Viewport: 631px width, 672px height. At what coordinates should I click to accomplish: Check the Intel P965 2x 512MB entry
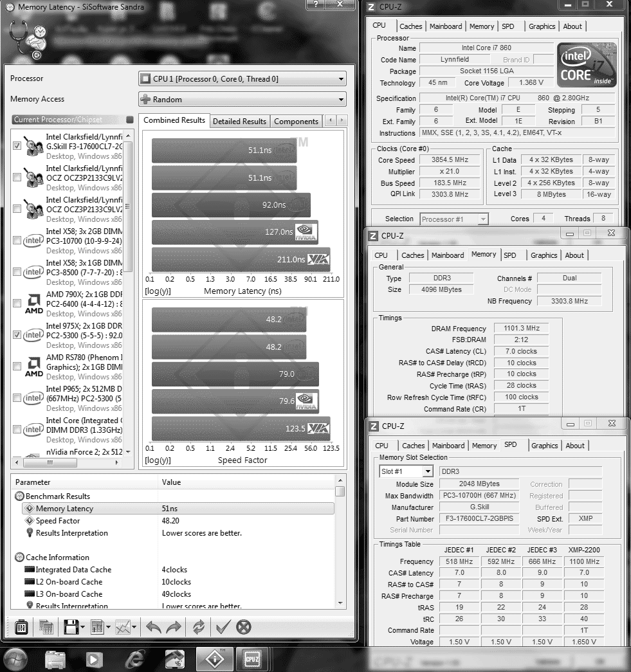click(17, 397)
